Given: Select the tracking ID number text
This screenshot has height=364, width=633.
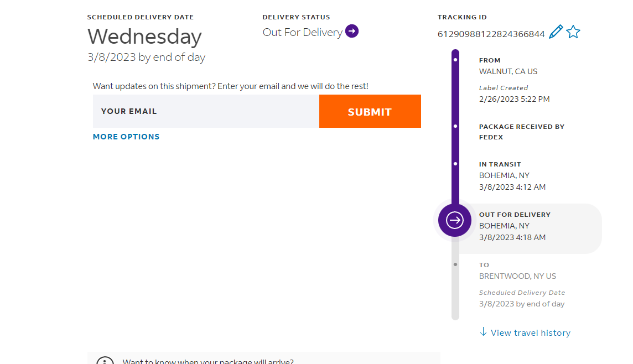Looking at the screenshot, I should [491, 34].
